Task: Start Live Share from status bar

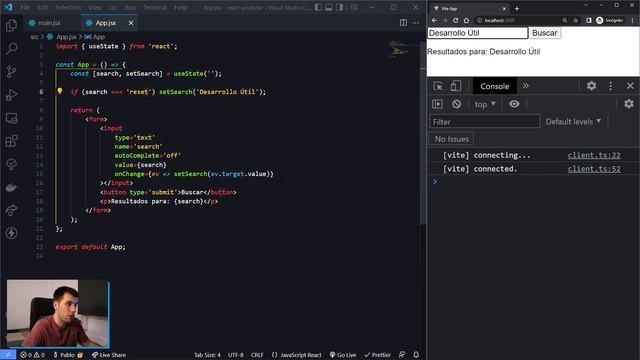Action: (x=109, y=355)
